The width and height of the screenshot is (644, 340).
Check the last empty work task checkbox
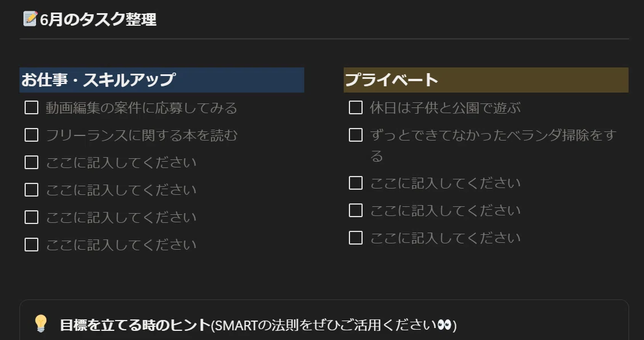[x=31, y=245]
